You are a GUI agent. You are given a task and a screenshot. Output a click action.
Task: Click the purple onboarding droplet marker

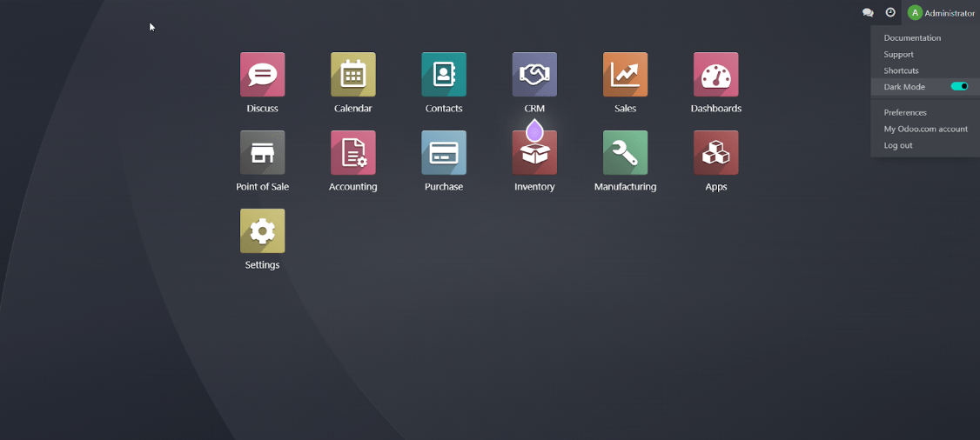(x=534, y=130)
